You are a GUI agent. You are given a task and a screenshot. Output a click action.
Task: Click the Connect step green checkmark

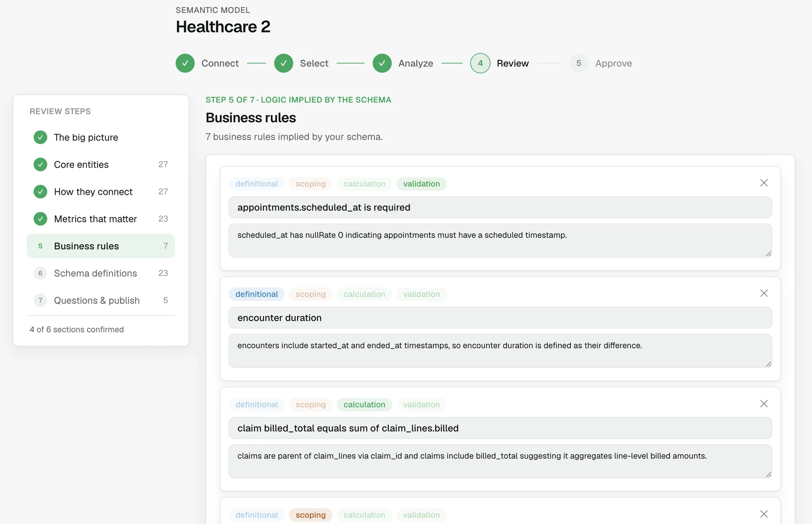click(185, 63)
